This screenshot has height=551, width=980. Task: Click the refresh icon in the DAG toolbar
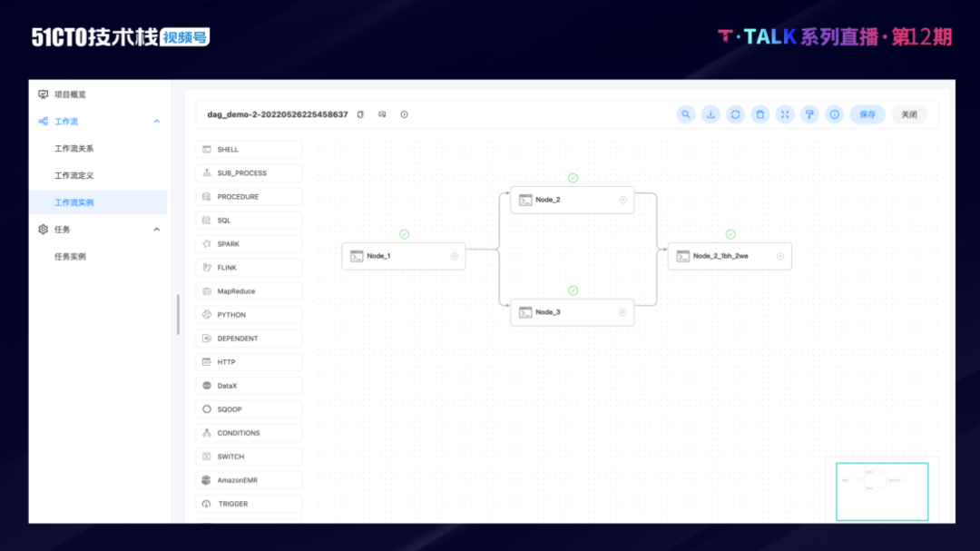click(x=736, y=114)
